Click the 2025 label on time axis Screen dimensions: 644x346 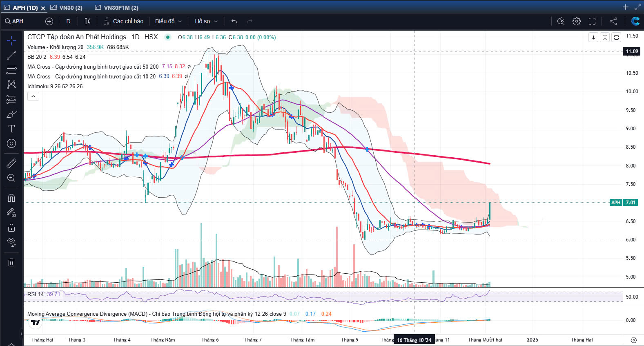[x=532, y=340]
